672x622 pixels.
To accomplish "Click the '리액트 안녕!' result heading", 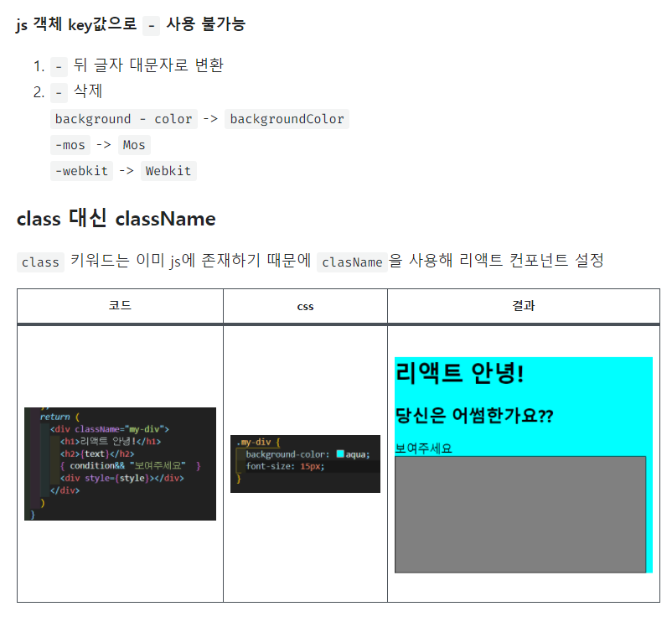I will [459, 373].
